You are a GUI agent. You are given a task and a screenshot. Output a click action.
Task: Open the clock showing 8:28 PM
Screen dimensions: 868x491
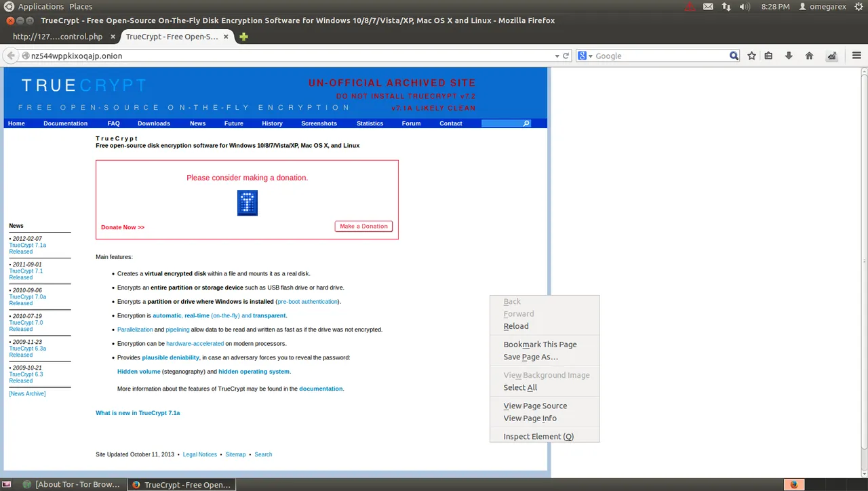point(775,7)
